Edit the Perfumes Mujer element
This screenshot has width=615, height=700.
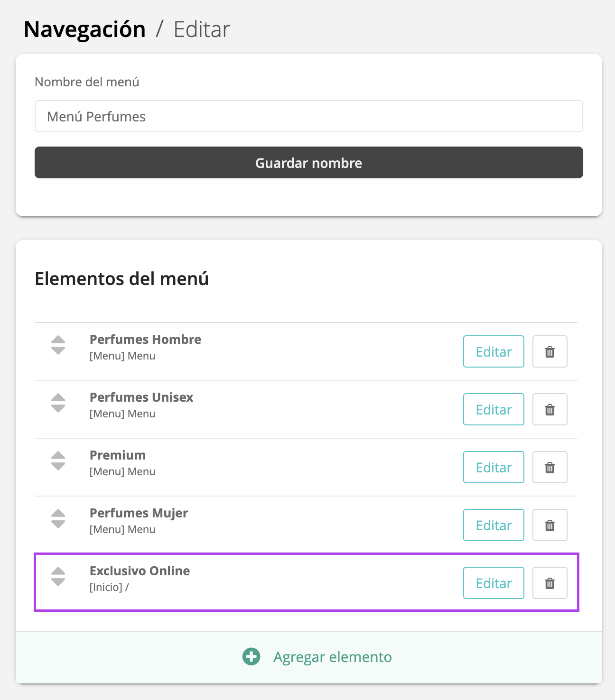coord(494,525)
